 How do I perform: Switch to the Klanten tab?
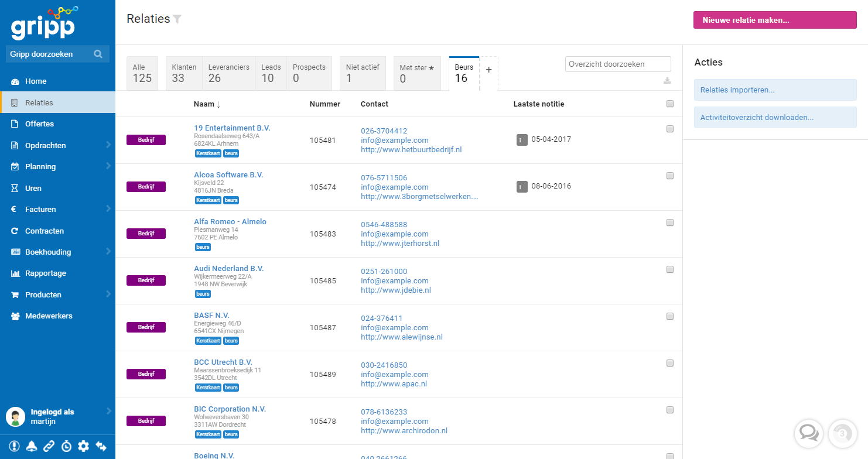click(184, 73)
